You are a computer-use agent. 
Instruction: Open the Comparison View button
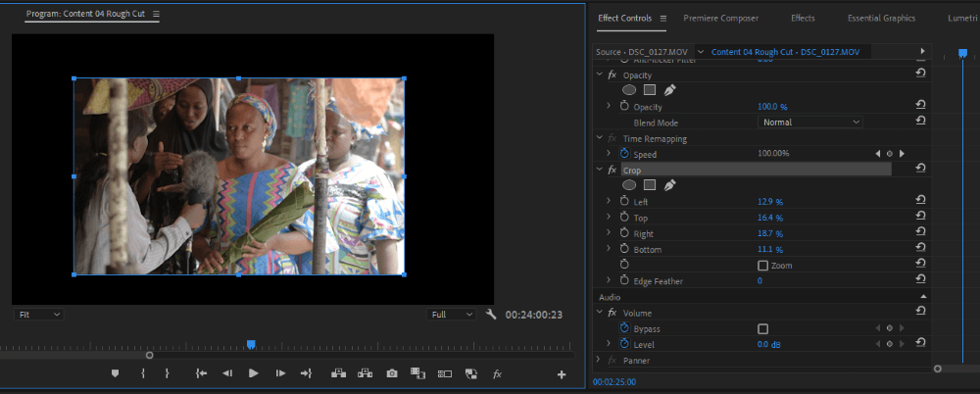[x=416, y=373]
